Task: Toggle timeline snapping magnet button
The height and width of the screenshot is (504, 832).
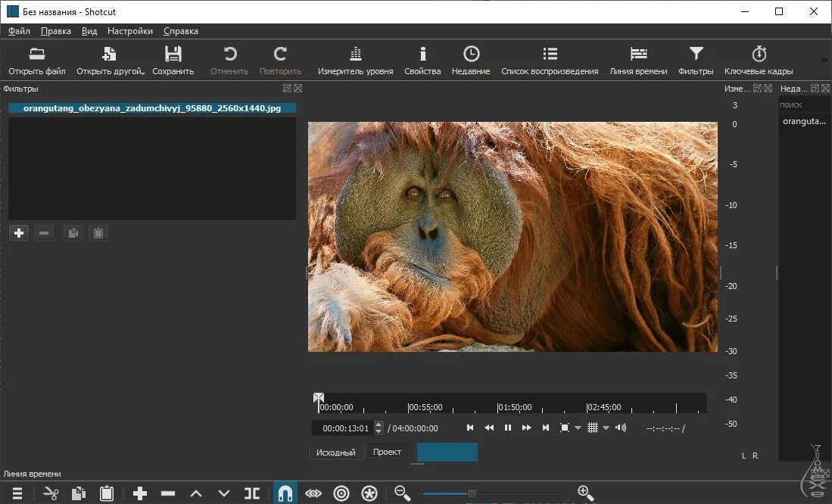Action: pos(285,493)
